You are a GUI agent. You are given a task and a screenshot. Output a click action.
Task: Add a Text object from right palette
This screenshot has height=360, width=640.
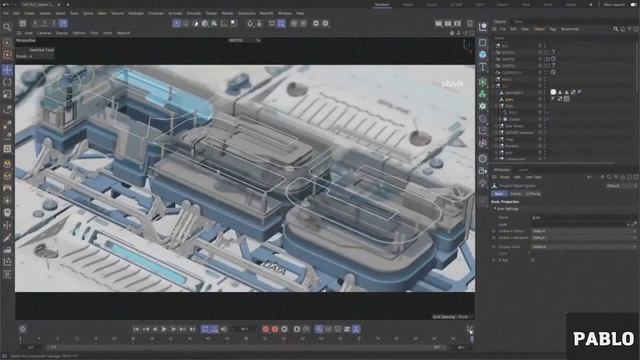(x=482, y=67)
